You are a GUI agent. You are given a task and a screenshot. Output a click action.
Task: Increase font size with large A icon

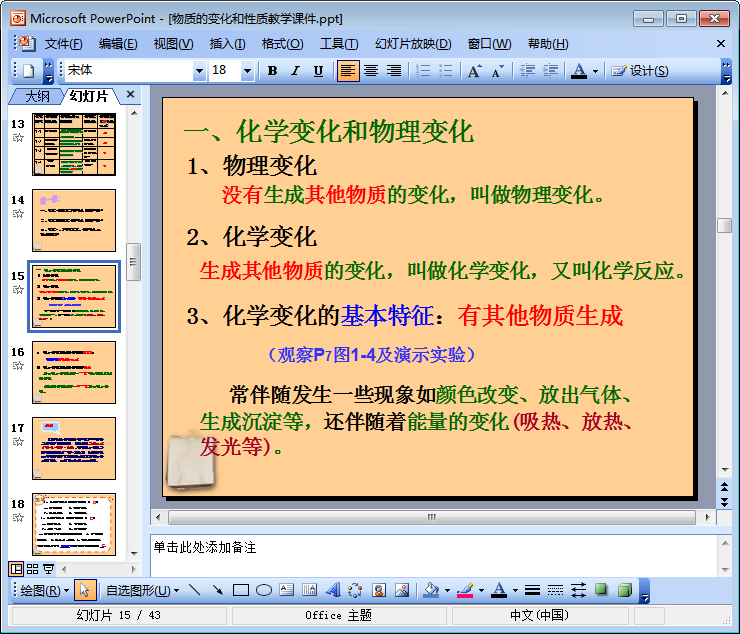pyautogui.click(x=474, y=71)
